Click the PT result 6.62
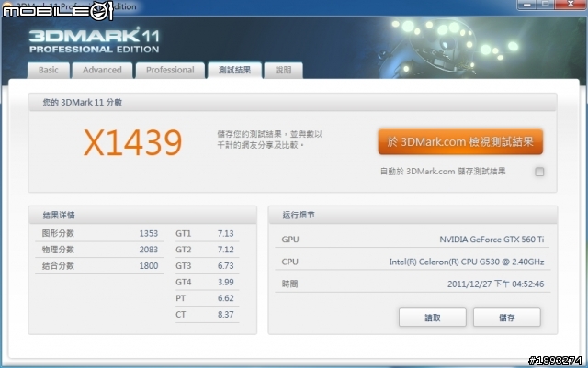The image size is (588, 368). 226,298
